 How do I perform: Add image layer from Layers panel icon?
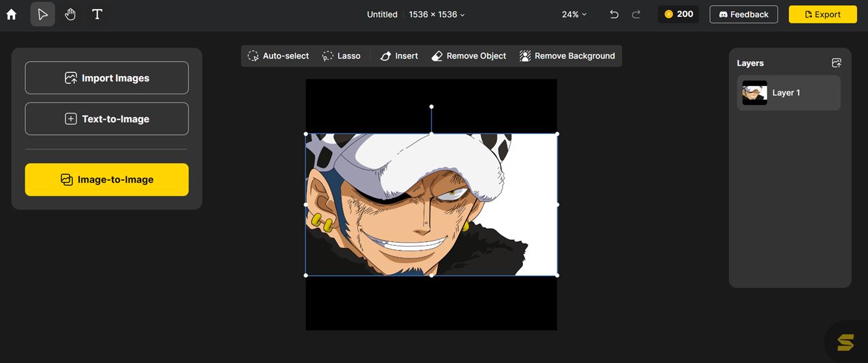[x=836, y=63]
